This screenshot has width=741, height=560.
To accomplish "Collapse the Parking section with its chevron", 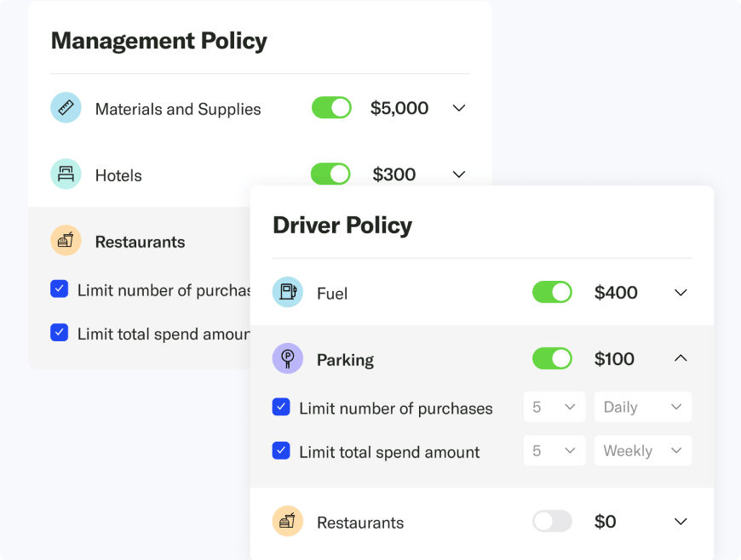I will (x=681, y=359).
